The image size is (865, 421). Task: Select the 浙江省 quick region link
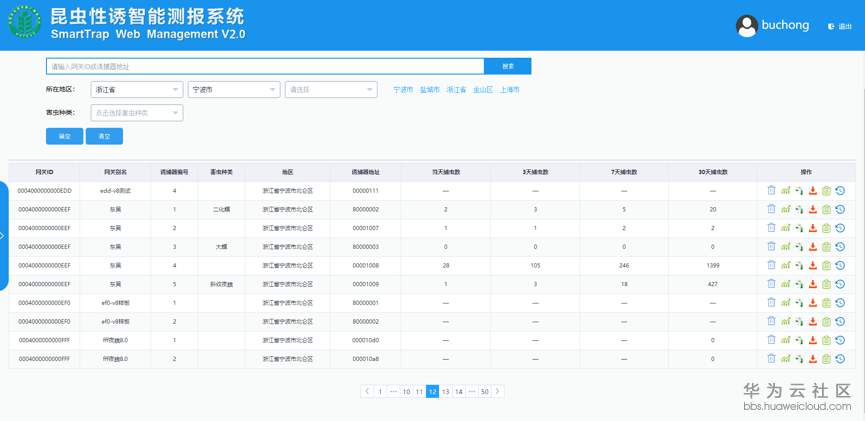pos(456,89)
